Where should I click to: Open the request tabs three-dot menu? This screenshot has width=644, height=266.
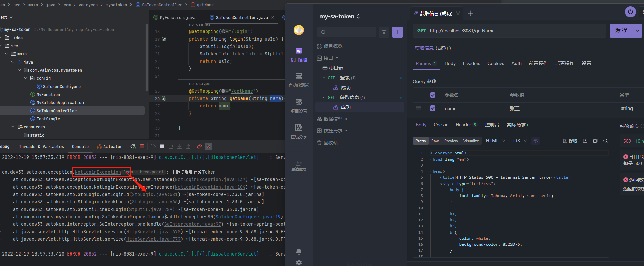coord(484,13)
